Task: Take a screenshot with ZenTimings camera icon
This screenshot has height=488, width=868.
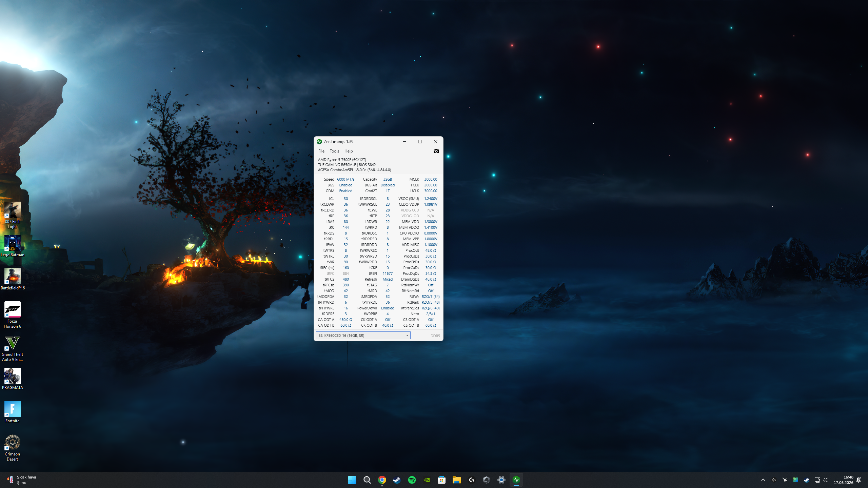Action: tap(436, 151)
